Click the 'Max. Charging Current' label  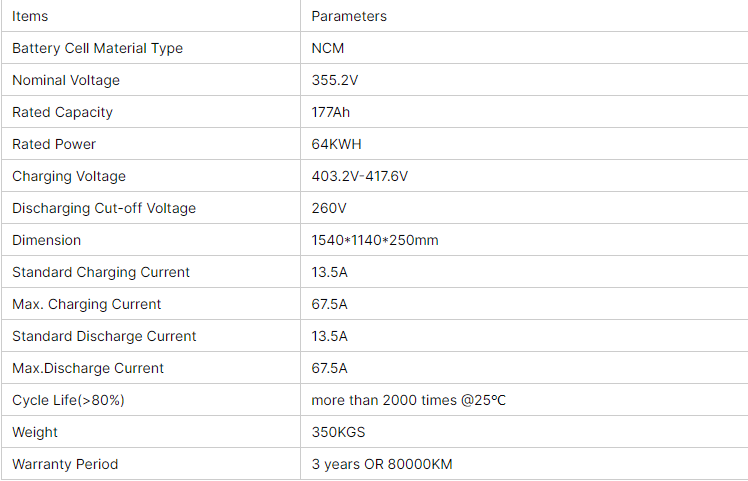[x=87, y=304]
